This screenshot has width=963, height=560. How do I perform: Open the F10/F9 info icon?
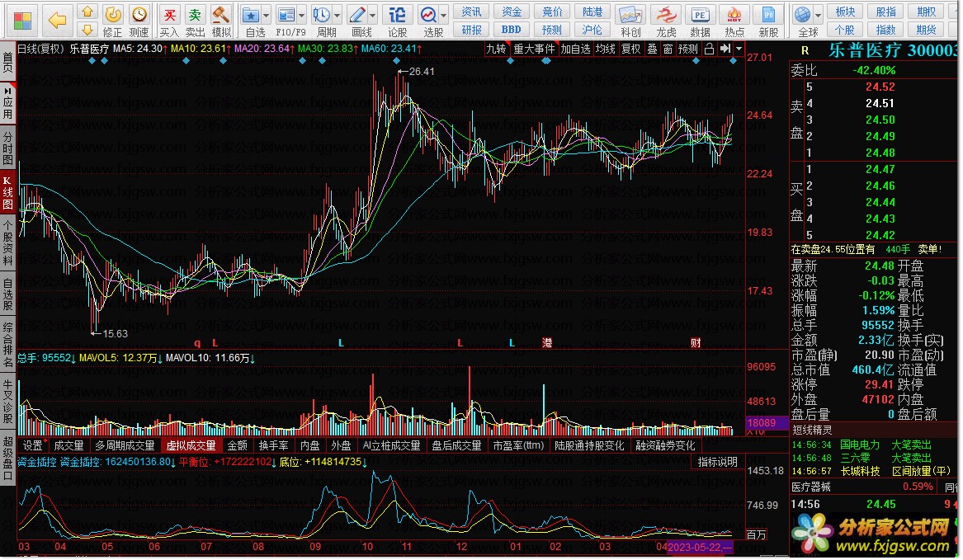(x=286, y=15)
